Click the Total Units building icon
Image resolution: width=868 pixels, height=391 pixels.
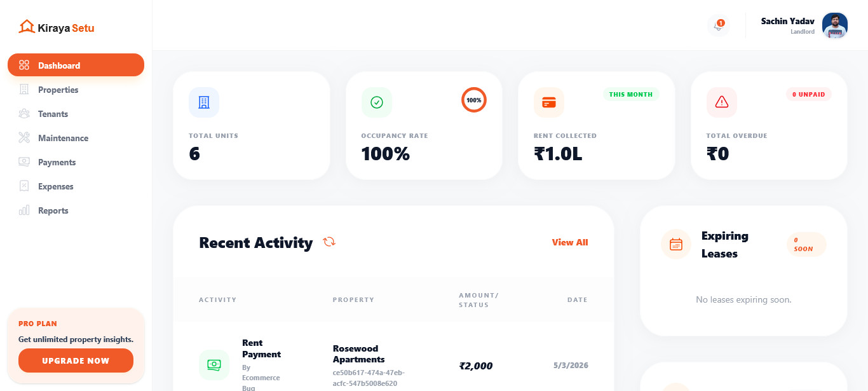coord(203,102)
